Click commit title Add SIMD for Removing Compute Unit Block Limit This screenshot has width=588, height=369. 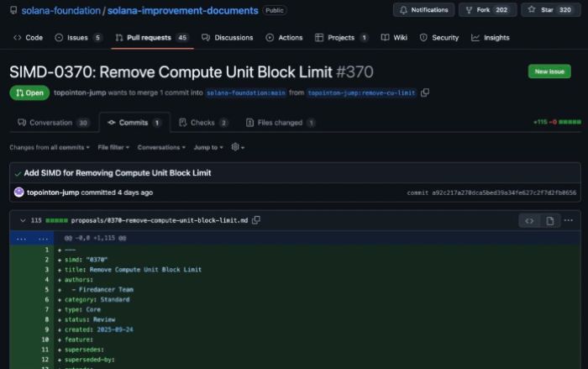pyautogui.click(x=118, y=173)
